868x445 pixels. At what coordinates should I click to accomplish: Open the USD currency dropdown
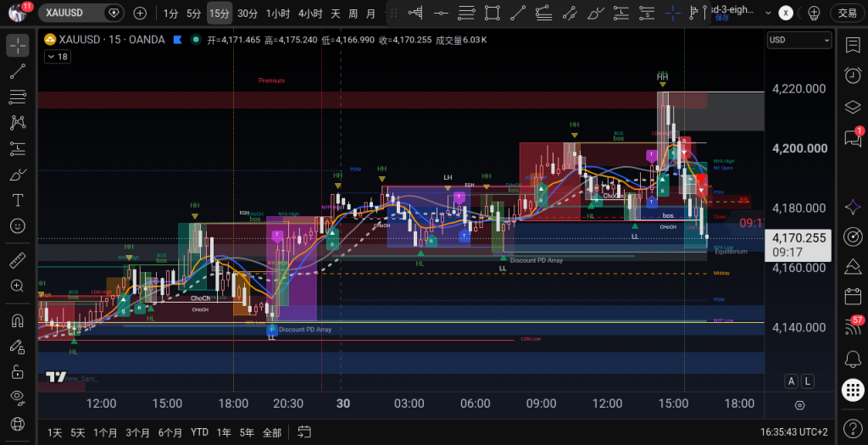[798, 40]
